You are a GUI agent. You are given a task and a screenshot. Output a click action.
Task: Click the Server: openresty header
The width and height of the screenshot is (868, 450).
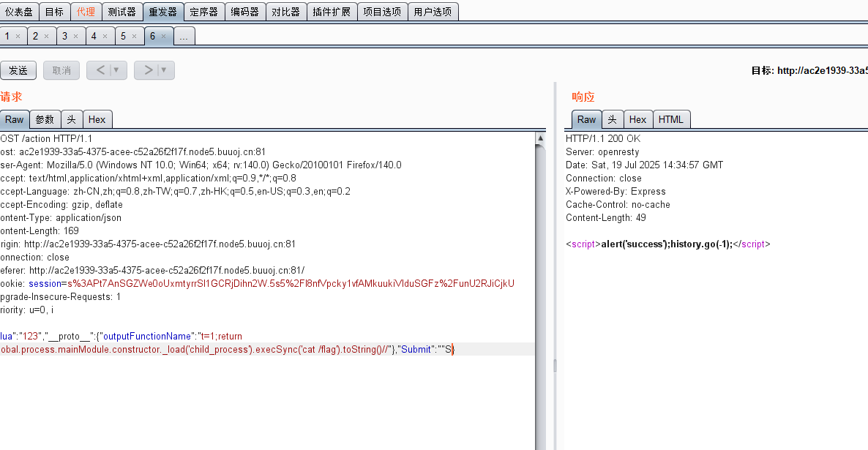point(602,151)
